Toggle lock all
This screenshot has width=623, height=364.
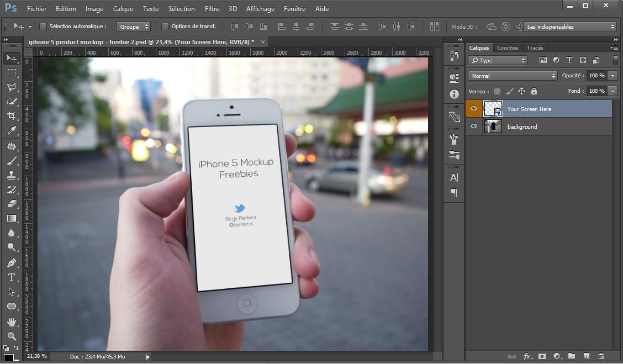pyautogui.click(x=534, y=91)
